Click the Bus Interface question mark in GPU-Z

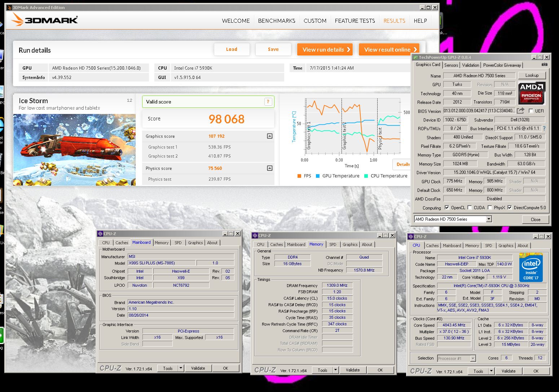point(544,128)
